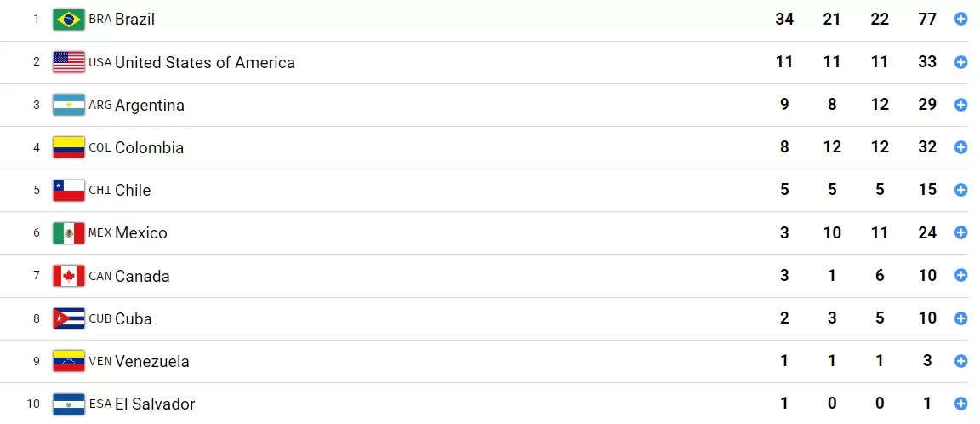This screenshot has width=980, height=424.
Task: Click the Canada flag icon
Action: [x=69, y=276]
